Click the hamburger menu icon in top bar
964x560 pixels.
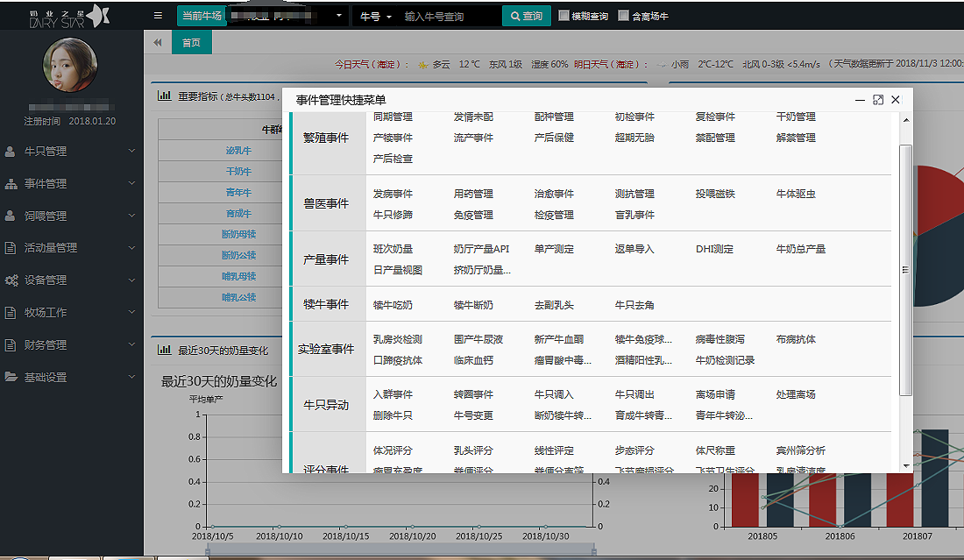[x=158, y=16]
